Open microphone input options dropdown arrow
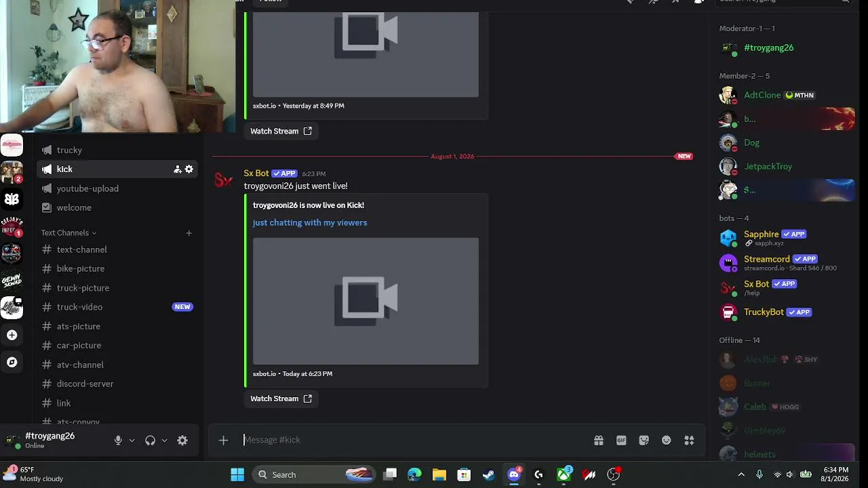 coord(132,441)
